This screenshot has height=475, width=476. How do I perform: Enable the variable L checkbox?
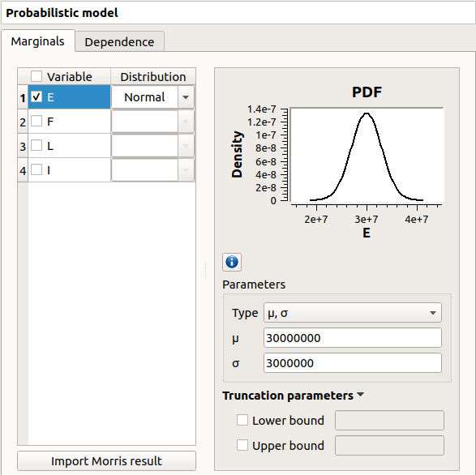36,145
